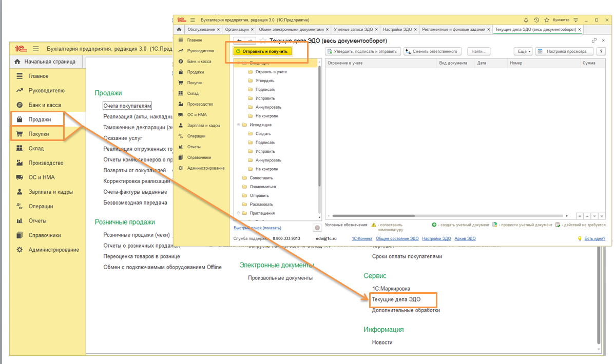
Task: Click the Сменить ответственного button
Action: pyautogui.click(x=432, y=51)
